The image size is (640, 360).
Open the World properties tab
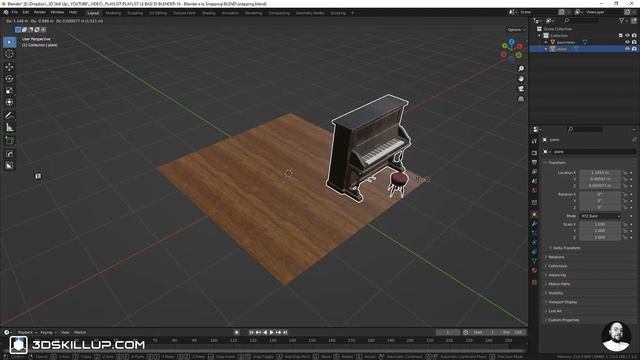(534, 191)
